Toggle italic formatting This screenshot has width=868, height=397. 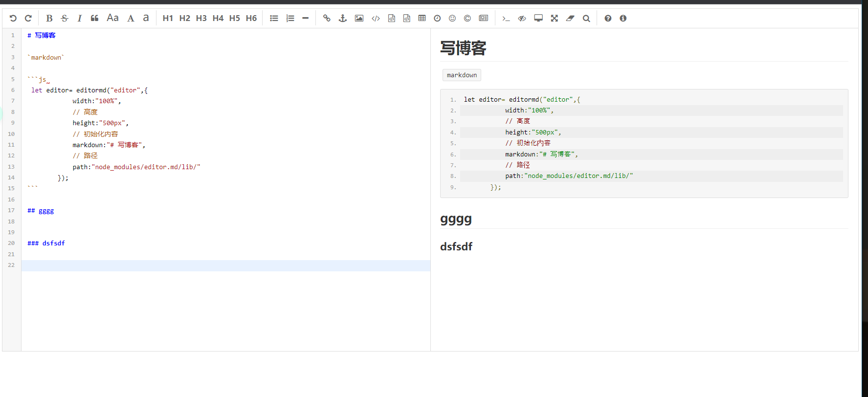(x=79, y=18)
